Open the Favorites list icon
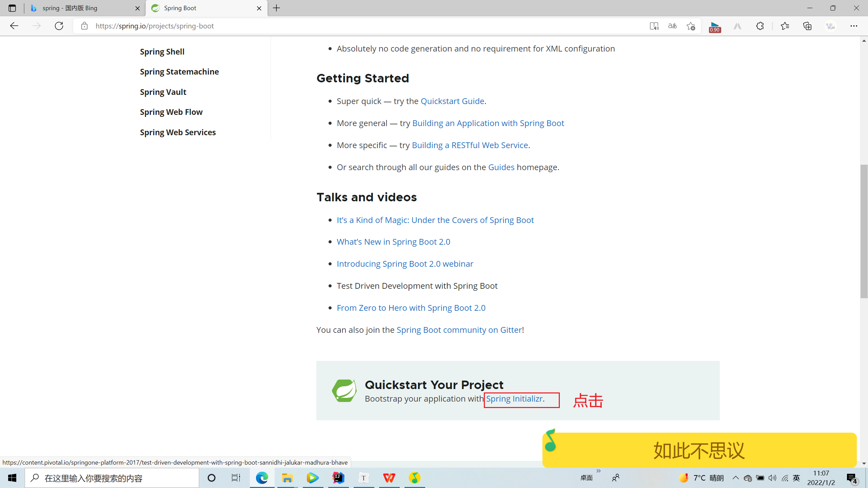Image resolution: width=868 pixels, height=488 pixels. pos(785,26)
